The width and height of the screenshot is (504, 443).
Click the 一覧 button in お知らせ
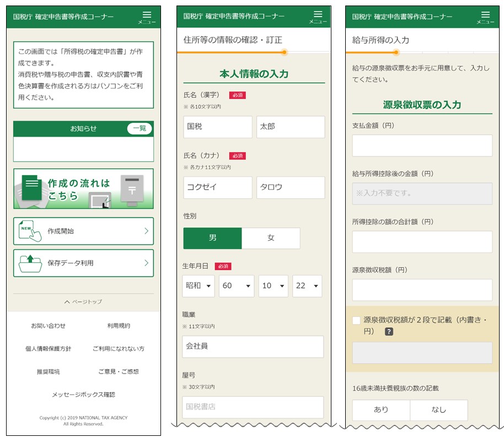click(140, 128)
